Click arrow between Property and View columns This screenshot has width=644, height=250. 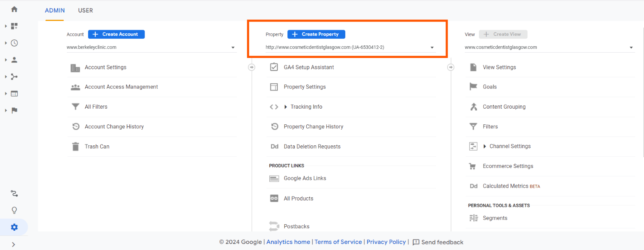451,67
